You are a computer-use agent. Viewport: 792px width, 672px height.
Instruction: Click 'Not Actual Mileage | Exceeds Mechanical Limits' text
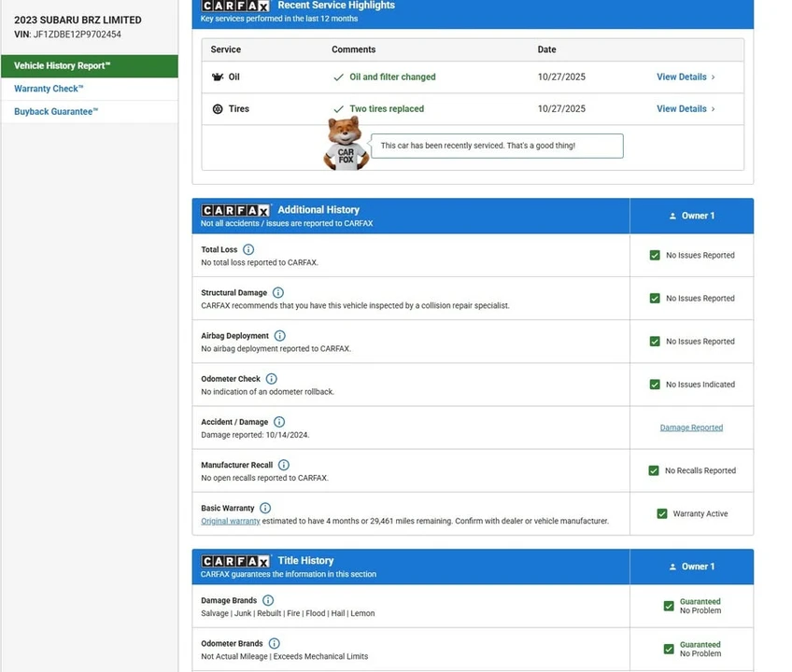click(x=284, y=656)
